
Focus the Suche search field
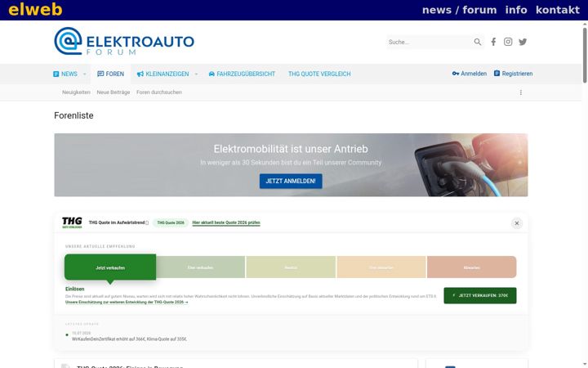tap(429, 42)
